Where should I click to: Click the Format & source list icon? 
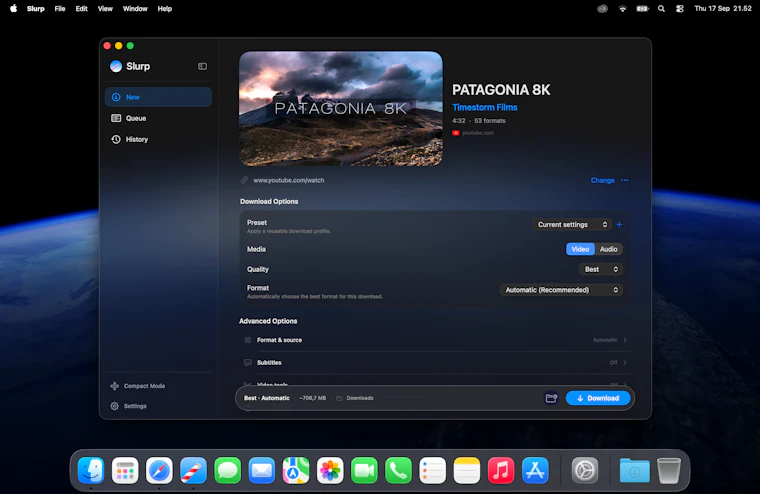coord(248,340)
